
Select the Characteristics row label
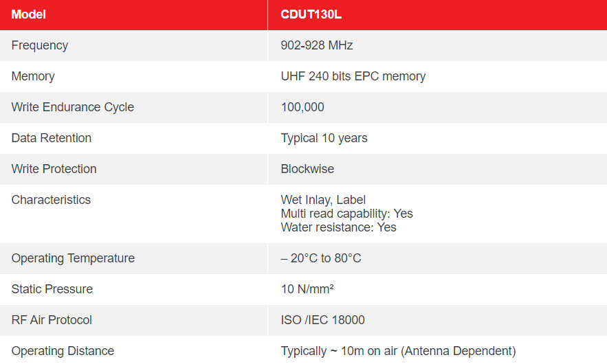pos(51,200)
